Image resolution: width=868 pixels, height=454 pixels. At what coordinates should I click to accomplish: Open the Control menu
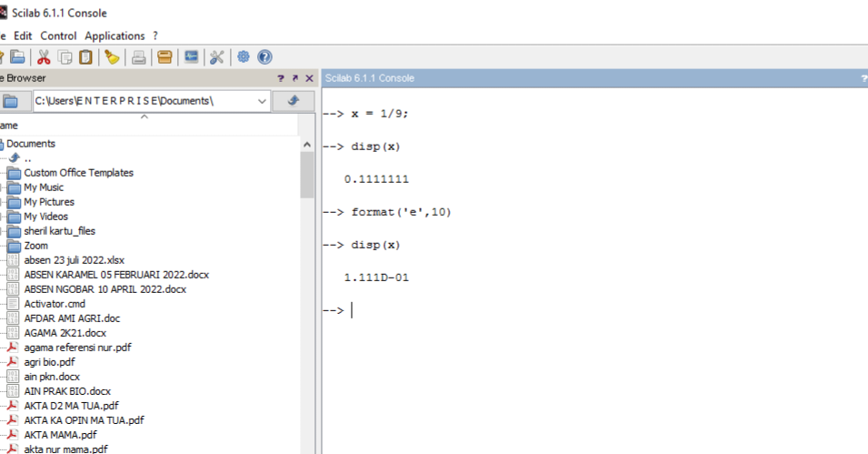(58, 35)
